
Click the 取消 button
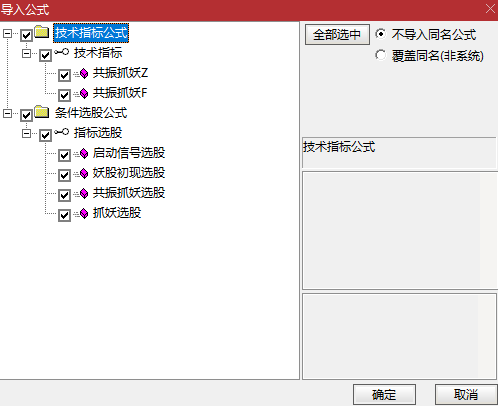click(466, 395)
